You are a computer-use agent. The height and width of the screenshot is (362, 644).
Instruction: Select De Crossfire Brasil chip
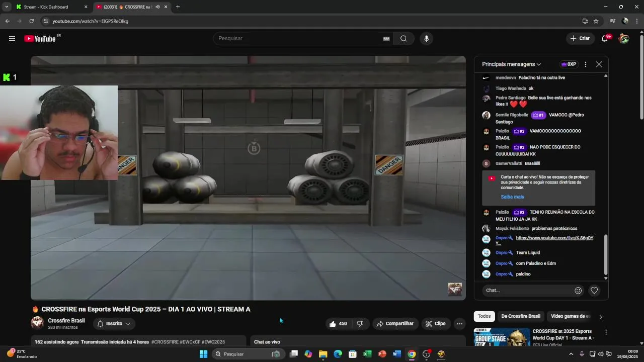point(521,316)
